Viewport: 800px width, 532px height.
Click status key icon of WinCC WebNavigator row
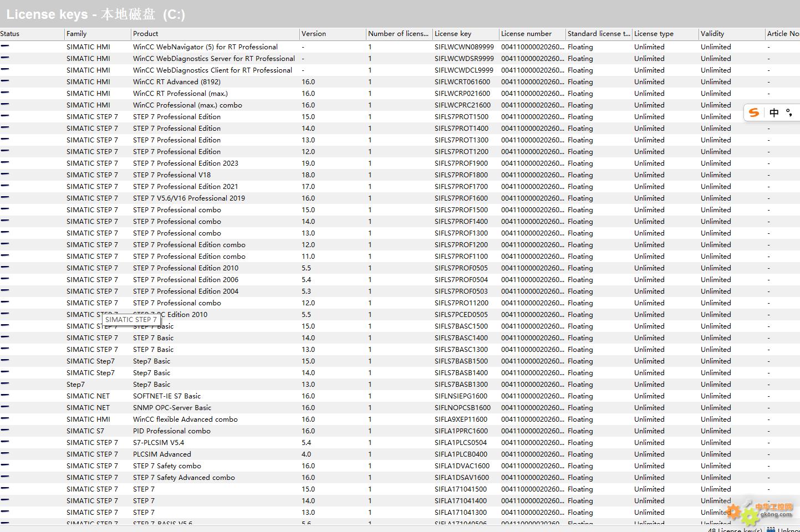(x=5, y=47)
